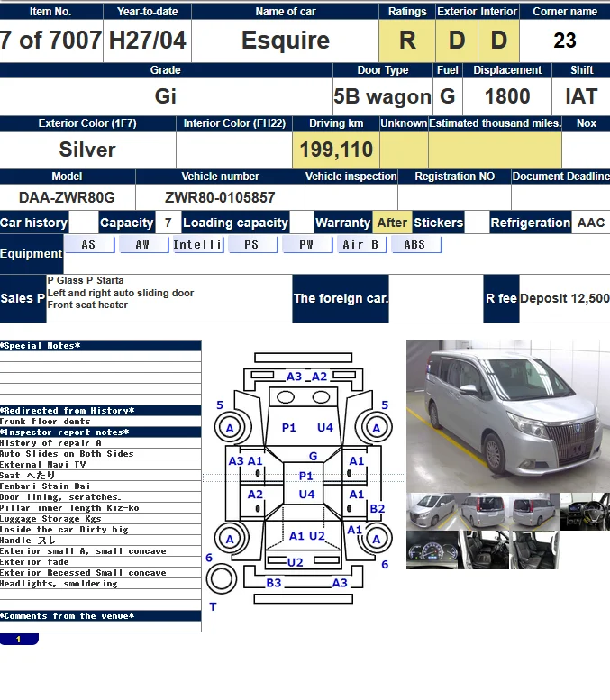The height and width of the screenshot is (700, 610).
Task: Click the capacity value 7
Action: coord(168,223)
